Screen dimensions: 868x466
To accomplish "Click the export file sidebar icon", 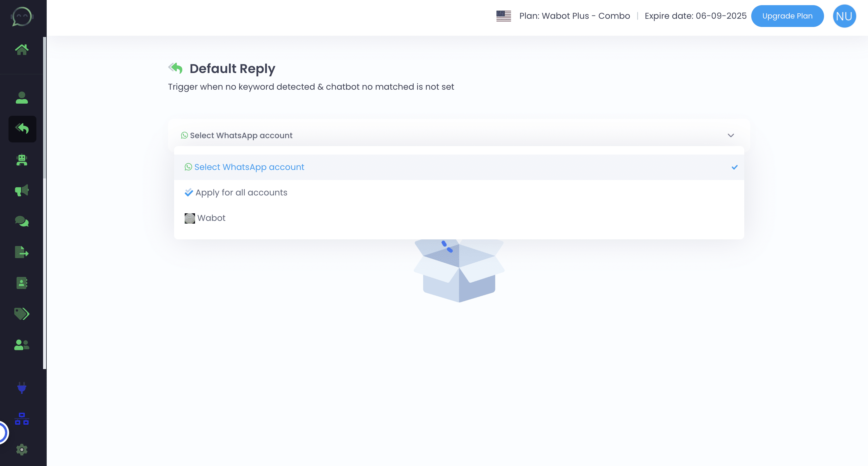I will pos(22,252).
